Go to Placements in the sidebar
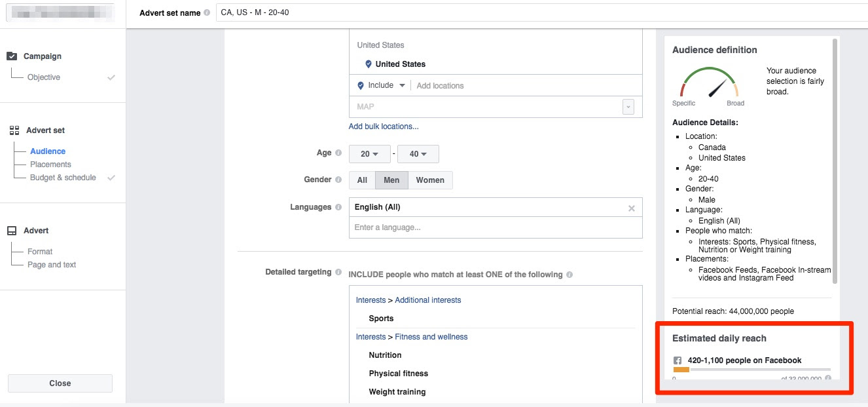Image resolution: width=868 pixels, height=407 pixels. (50, 165)
